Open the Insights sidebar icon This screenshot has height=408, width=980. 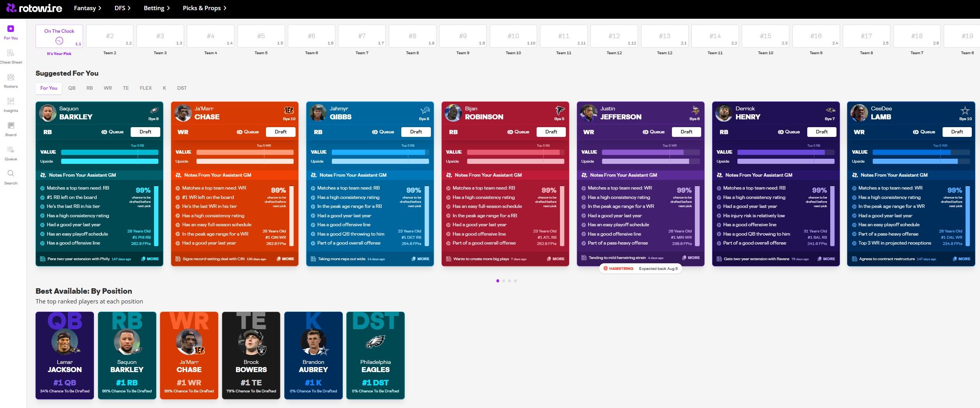click(11, 101)
